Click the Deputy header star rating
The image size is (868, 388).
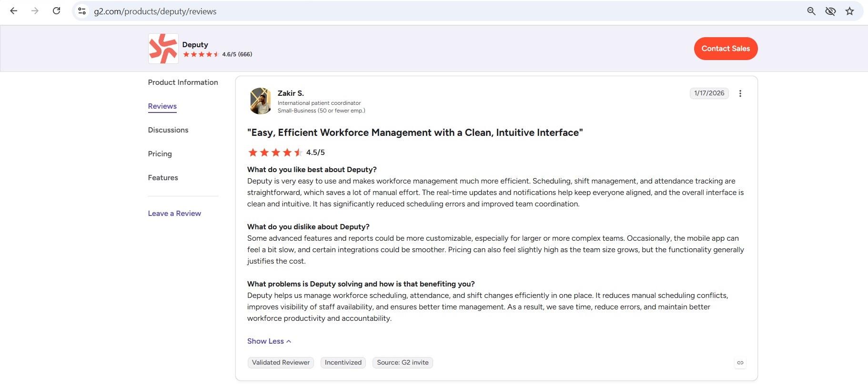201,54
